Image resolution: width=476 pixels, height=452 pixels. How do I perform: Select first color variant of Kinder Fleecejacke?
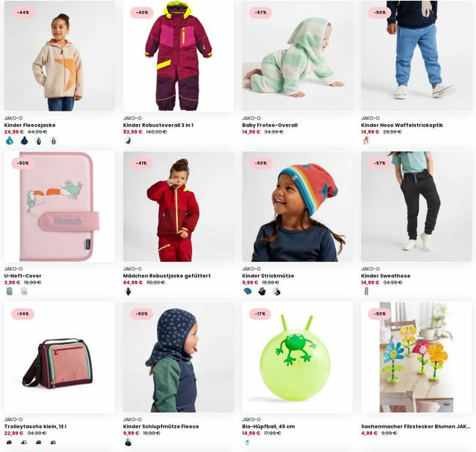pyautogui.click(x=10, y=141)
